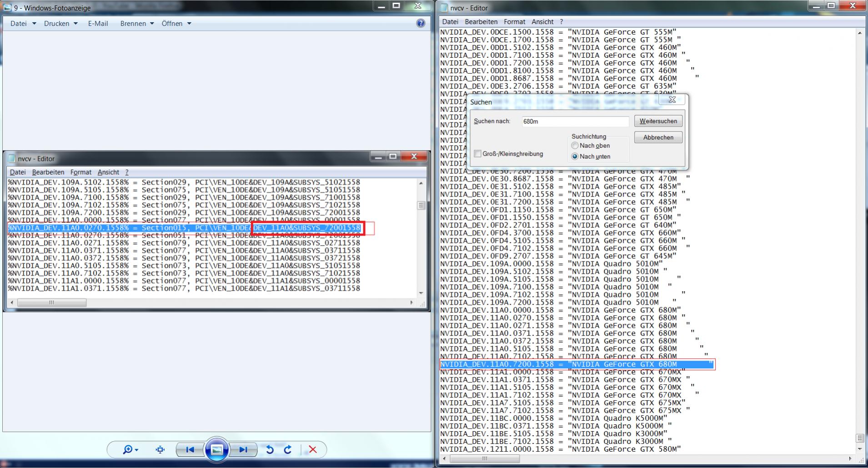Click the NVIDIA_DEV.0E31.5102.1558 GTX 485M line
Viewport: 868px width, 468px height.
click(560, 186)
